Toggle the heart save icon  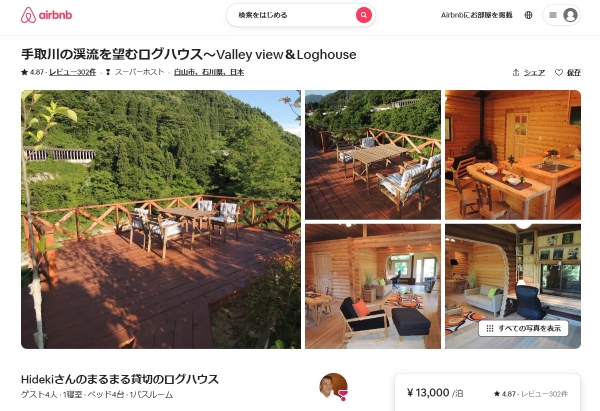click(559, 72)
